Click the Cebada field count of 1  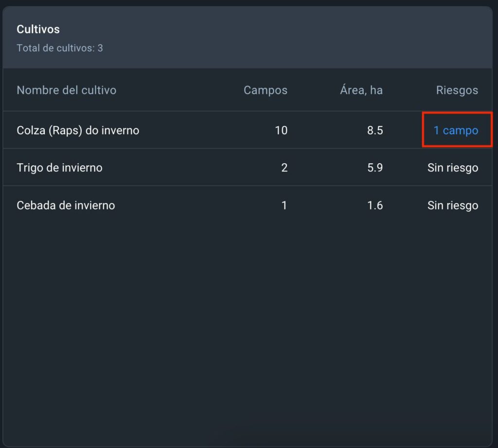click(x=284, y=205)
